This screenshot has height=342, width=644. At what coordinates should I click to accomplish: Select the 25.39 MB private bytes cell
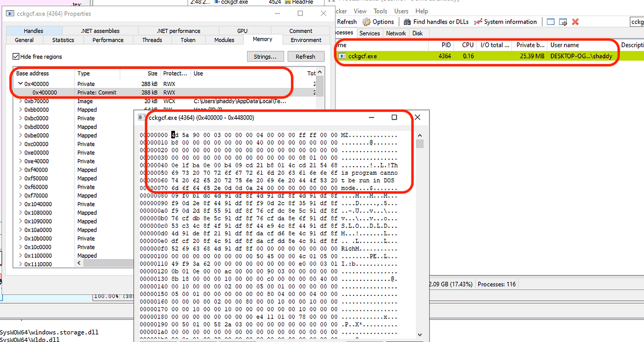click(533, 56)
